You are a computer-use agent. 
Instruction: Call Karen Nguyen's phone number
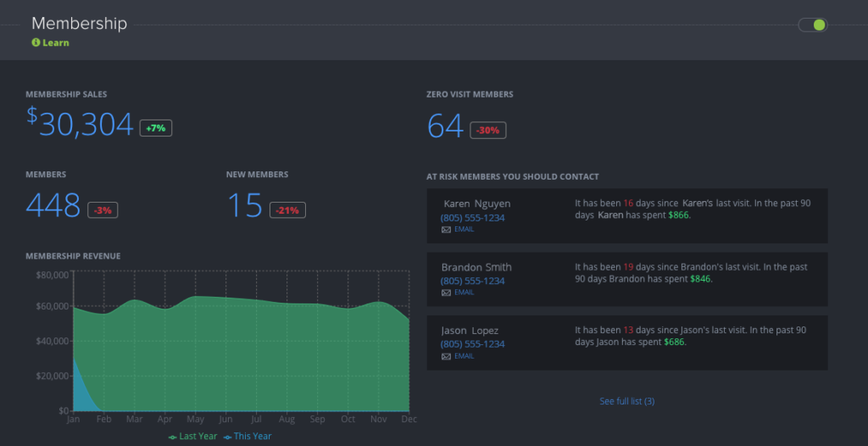tap(473, 218)
